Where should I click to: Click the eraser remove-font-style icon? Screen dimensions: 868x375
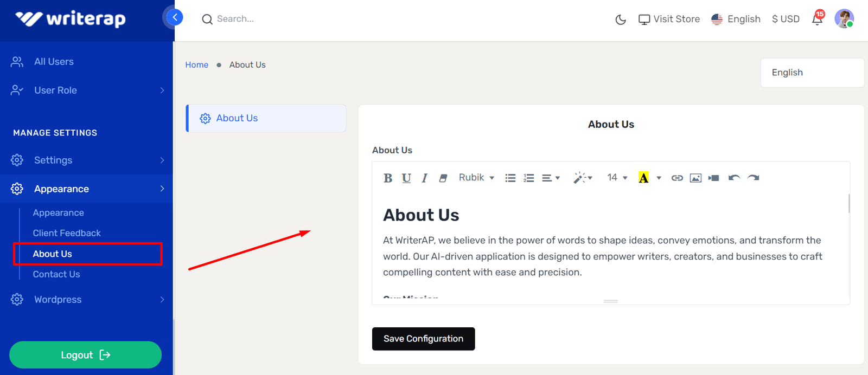[443, 178]
